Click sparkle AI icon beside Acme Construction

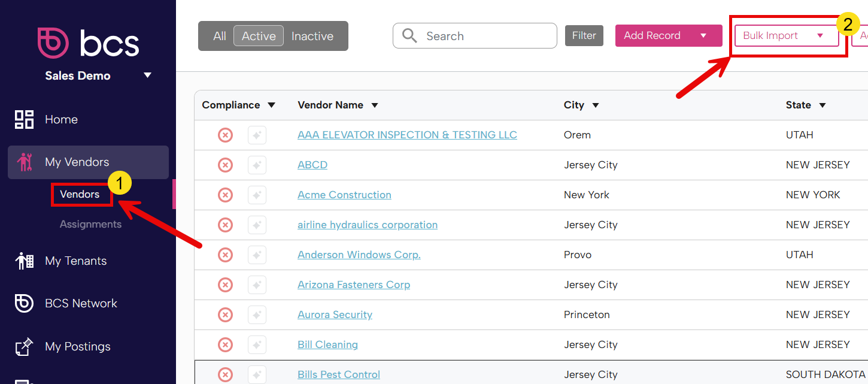[257, 195]
